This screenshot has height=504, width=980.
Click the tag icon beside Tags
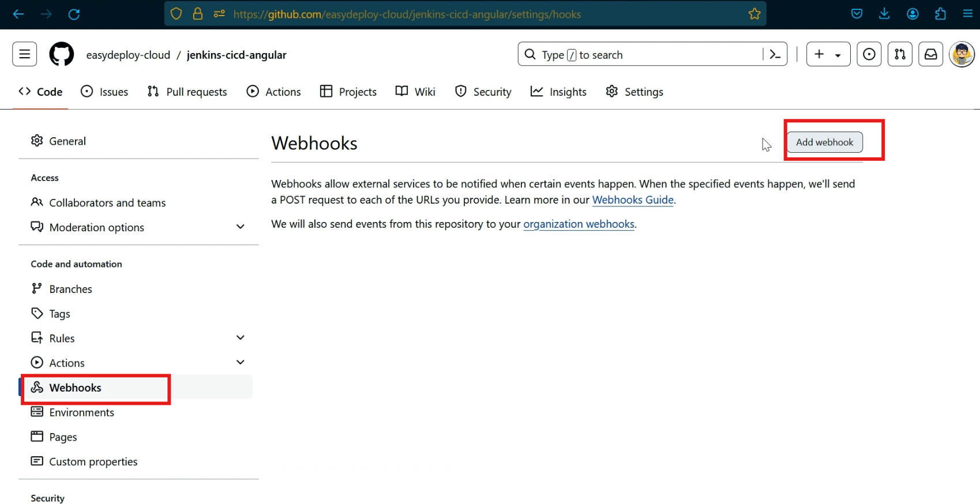[37, 313]
